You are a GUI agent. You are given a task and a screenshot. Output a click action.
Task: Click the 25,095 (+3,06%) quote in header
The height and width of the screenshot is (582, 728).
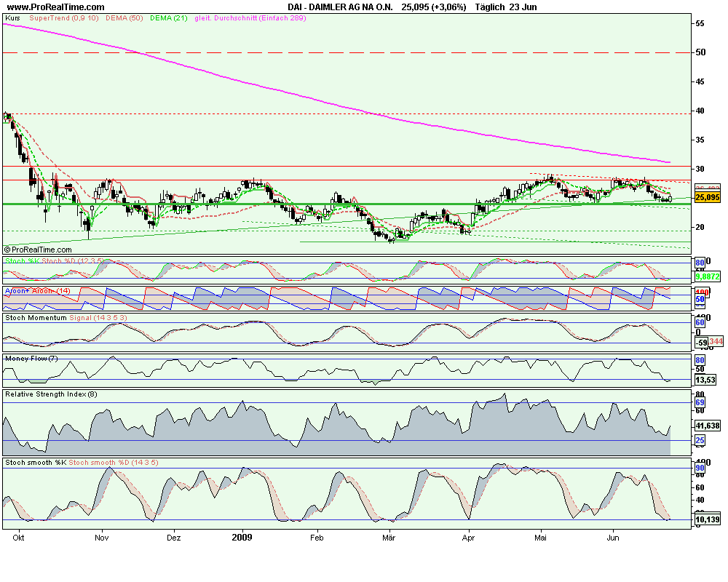[x=434, y=7]
